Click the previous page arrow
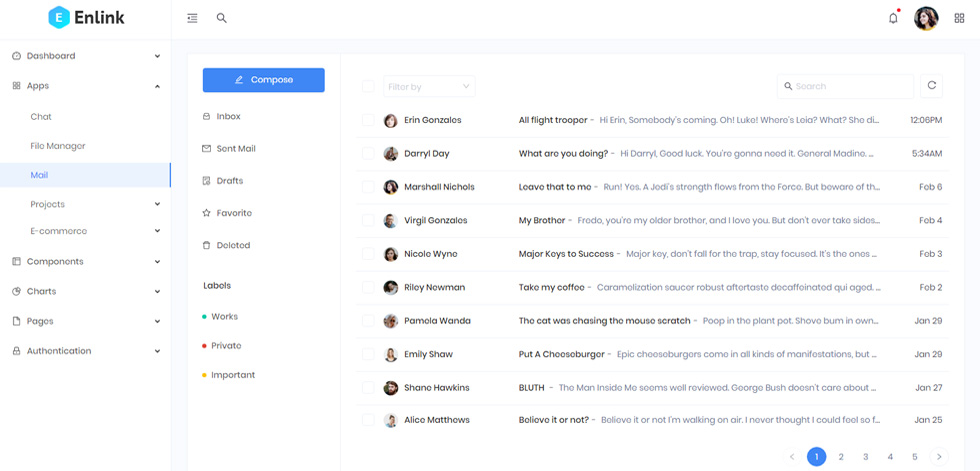Screen dimensions: 980x471 pos(792,457)
